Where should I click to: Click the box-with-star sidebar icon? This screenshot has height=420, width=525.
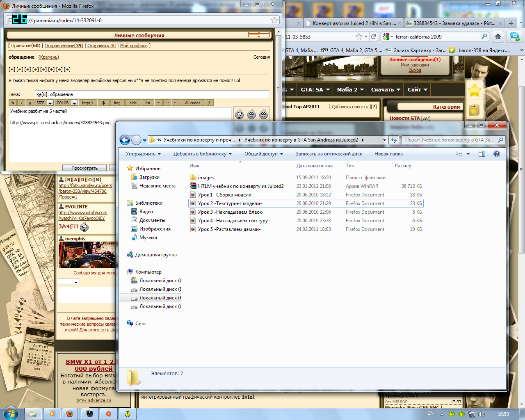pyautogui.click(x=474, y=110)
